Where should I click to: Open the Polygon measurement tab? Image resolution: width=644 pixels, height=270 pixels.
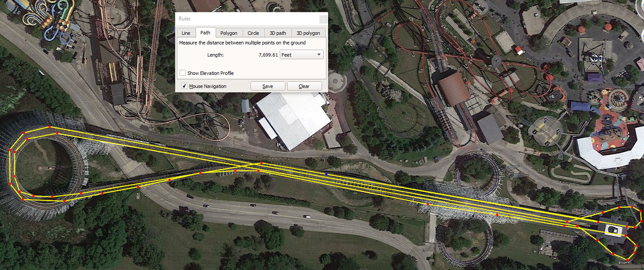point(229,33)
